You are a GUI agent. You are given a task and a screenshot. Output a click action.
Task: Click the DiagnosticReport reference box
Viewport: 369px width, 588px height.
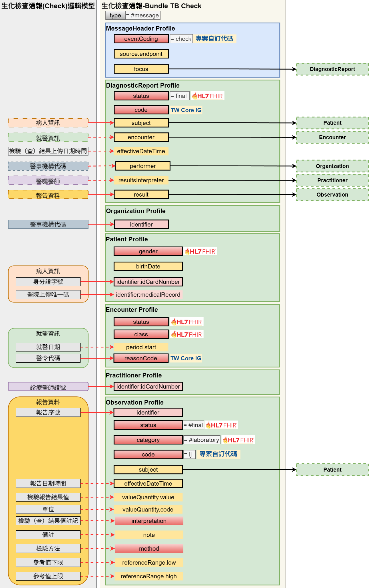(332, 69)
